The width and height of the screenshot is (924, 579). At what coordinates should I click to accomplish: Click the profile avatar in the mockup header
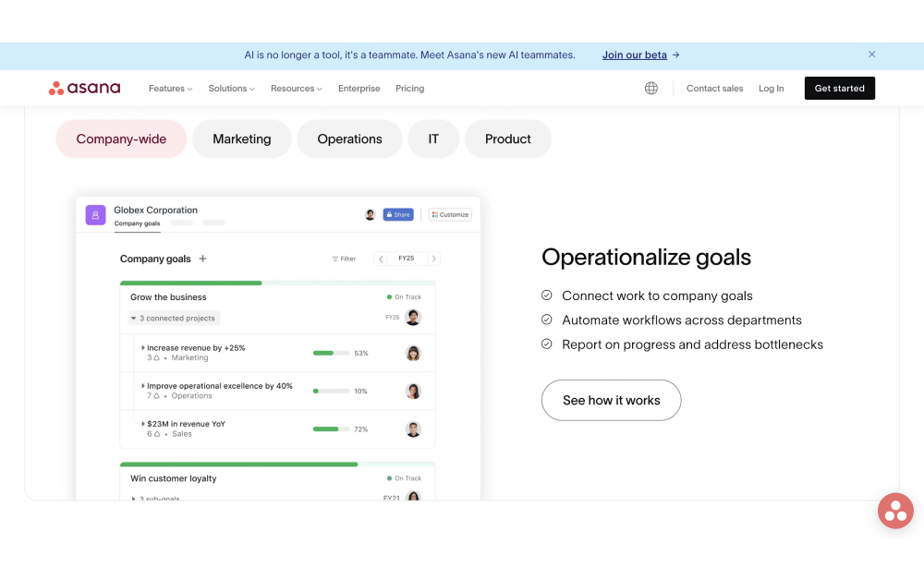click(370, 213)
